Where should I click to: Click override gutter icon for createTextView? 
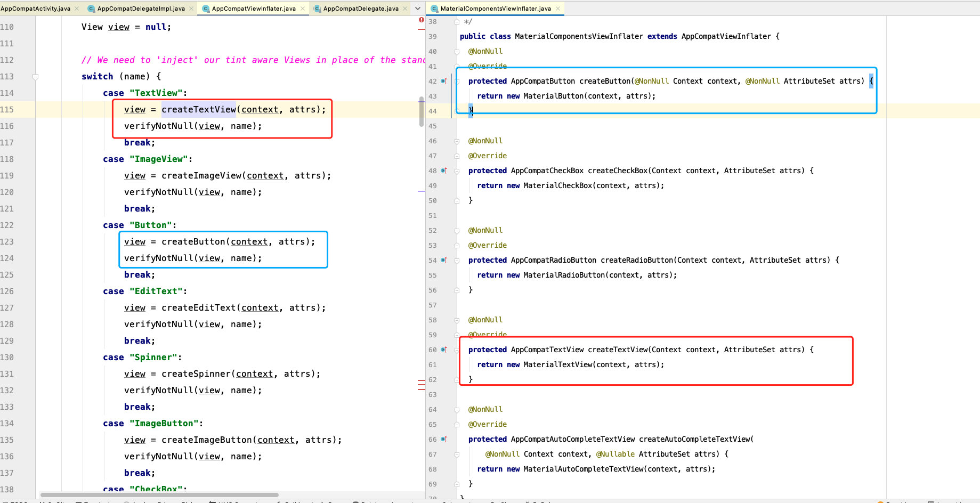(x=444, y=350)
